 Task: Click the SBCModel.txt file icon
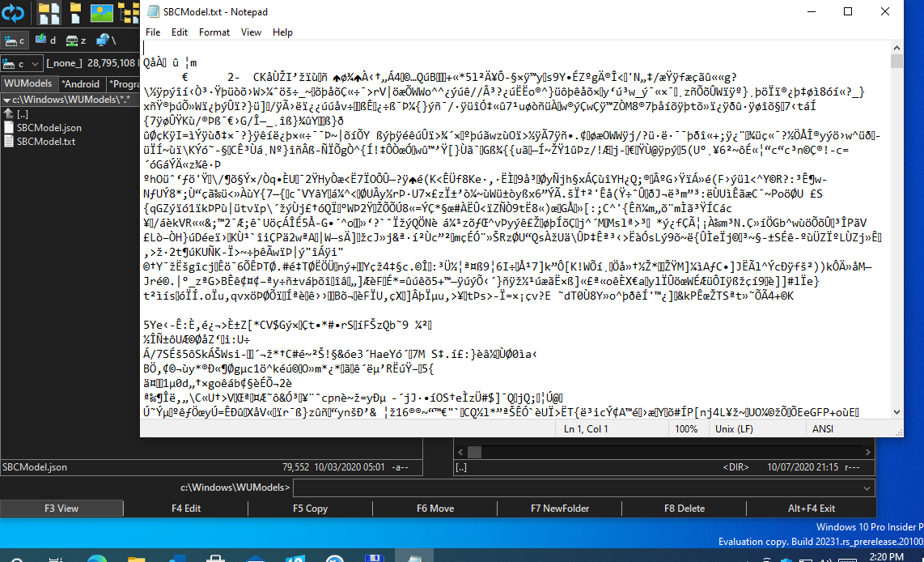9,141
